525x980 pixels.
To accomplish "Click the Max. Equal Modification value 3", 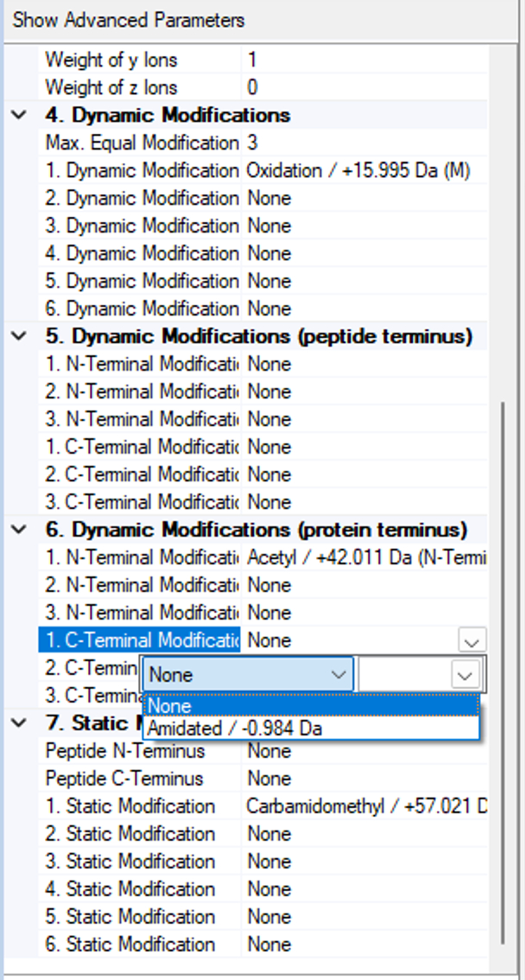I will click(x=252, y=143).
